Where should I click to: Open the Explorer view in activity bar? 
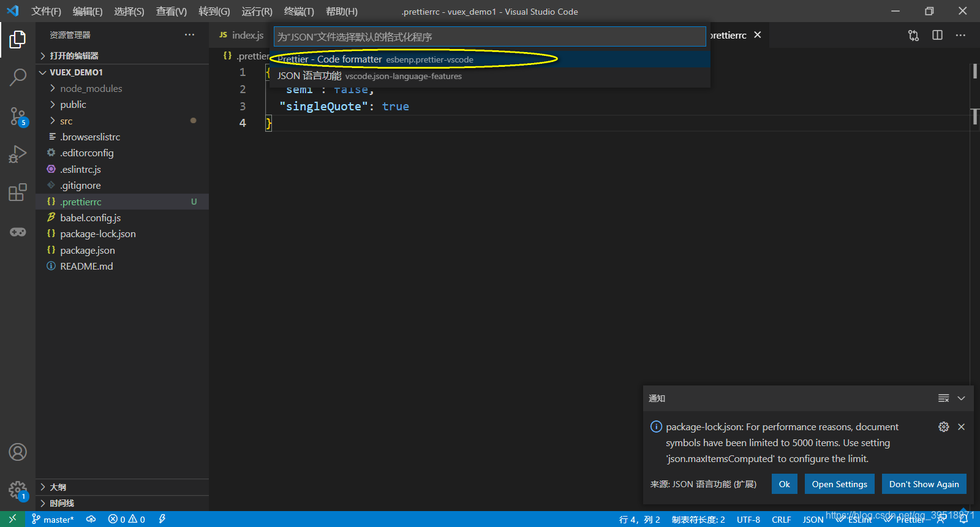[18, 40]
